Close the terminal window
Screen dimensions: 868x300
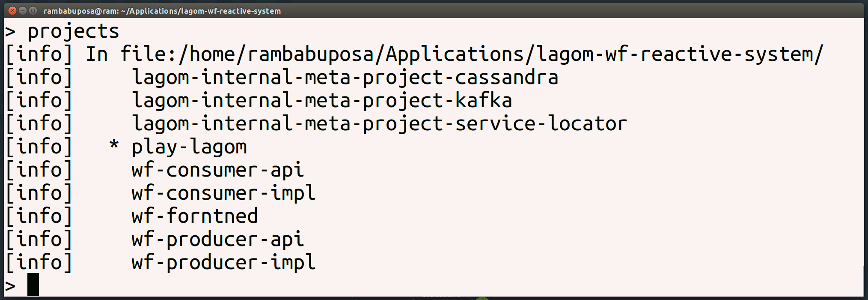tap(12, 11)
